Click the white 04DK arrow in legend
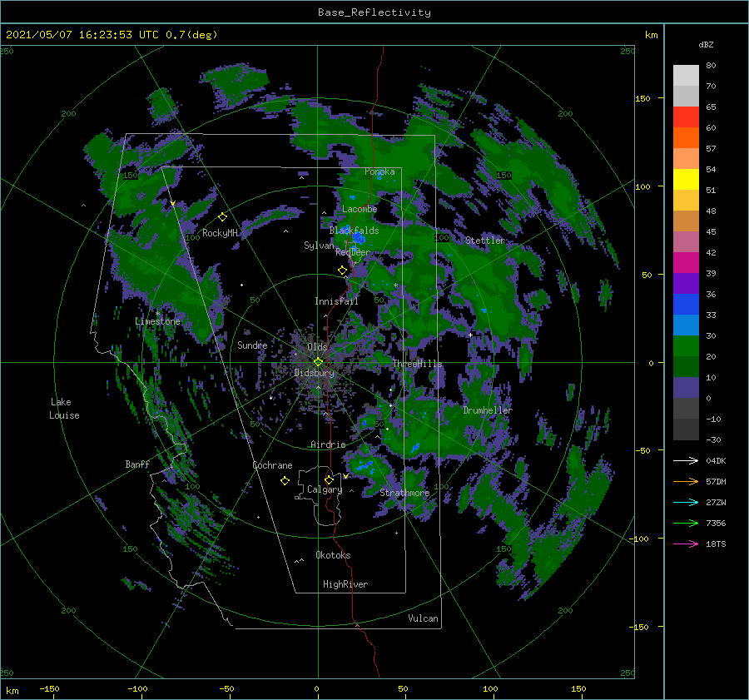 point(686,460)
